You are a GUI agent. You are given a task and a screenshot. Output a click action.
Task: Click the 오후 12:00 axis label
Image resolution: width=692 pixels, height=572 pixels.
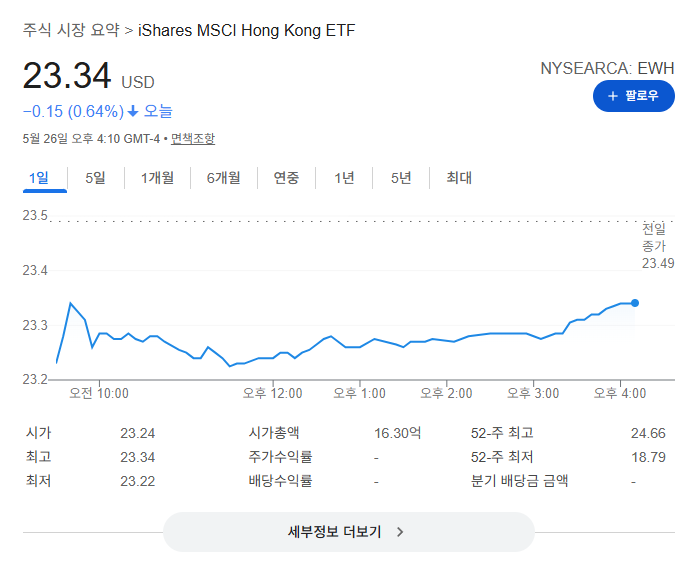(272, 393)
